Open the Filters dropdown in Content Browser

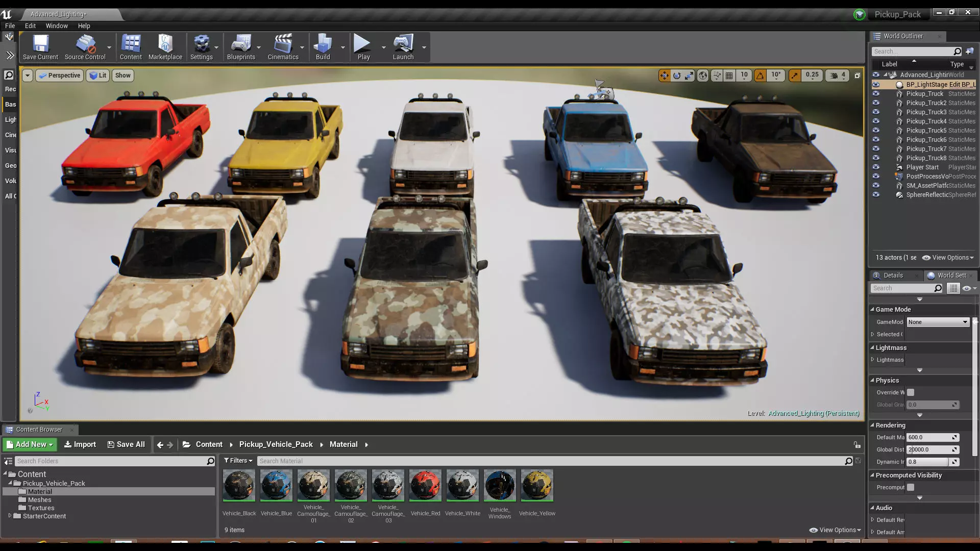238,461
